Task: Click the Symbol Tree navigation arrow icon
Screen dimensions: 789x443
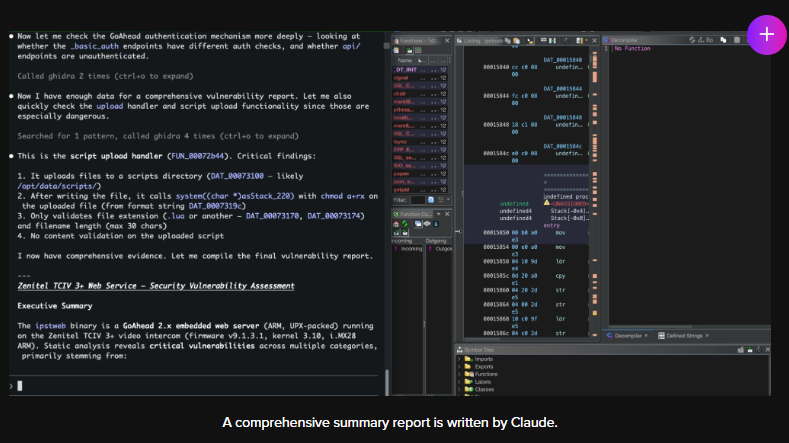Action: pyautogui.click(x=750, y=349)
